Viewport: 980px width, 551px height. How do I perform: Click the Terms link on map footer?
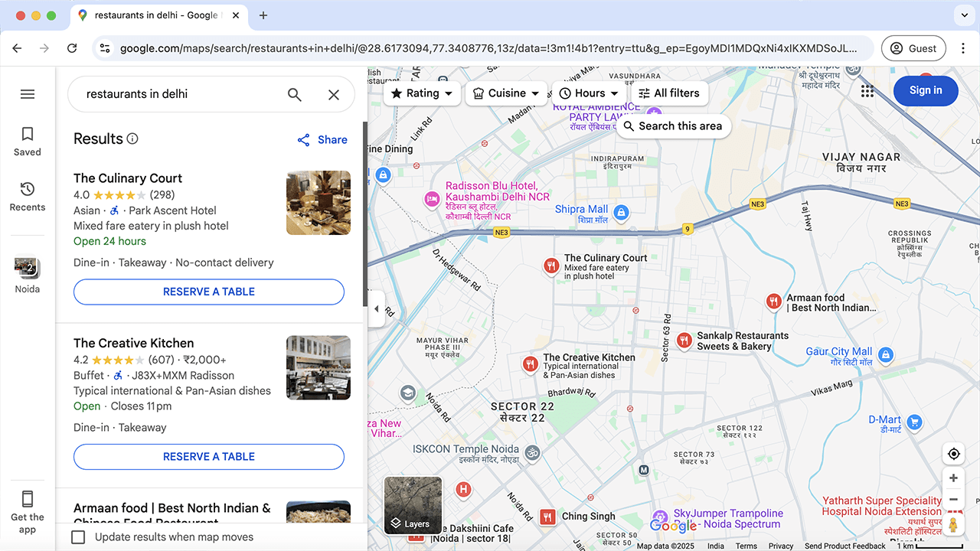point(746,546)
